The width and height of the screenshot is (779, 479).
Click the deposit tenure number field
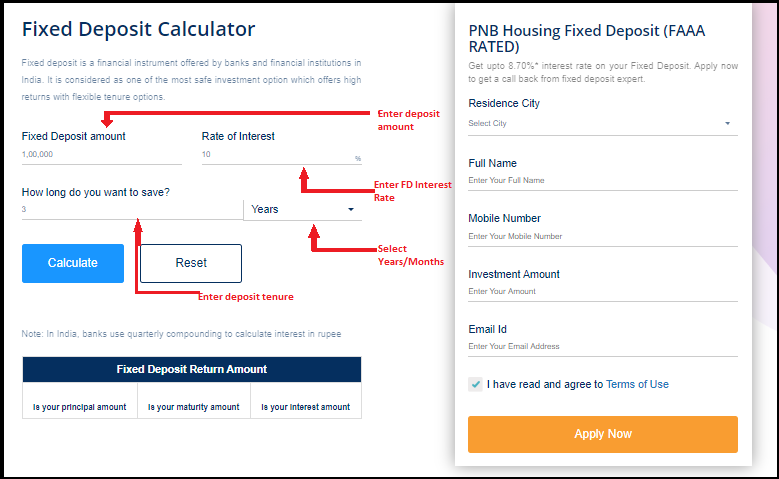[132, 209]
